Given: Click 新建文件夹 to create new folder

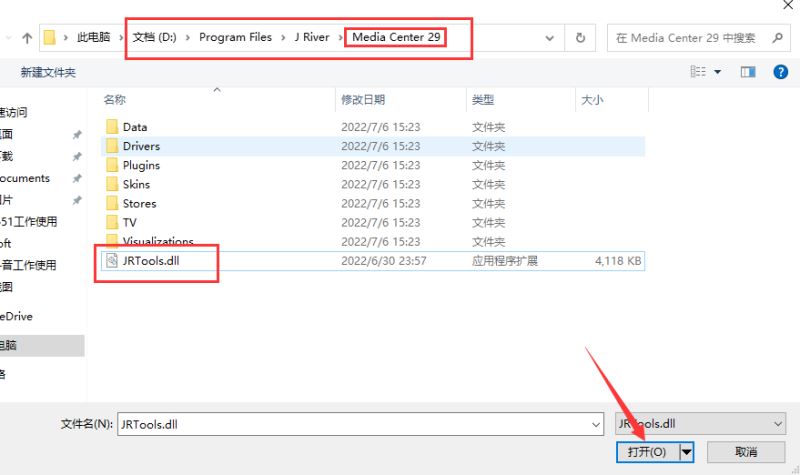Looking at the screenshot, I should pos(48,72).
